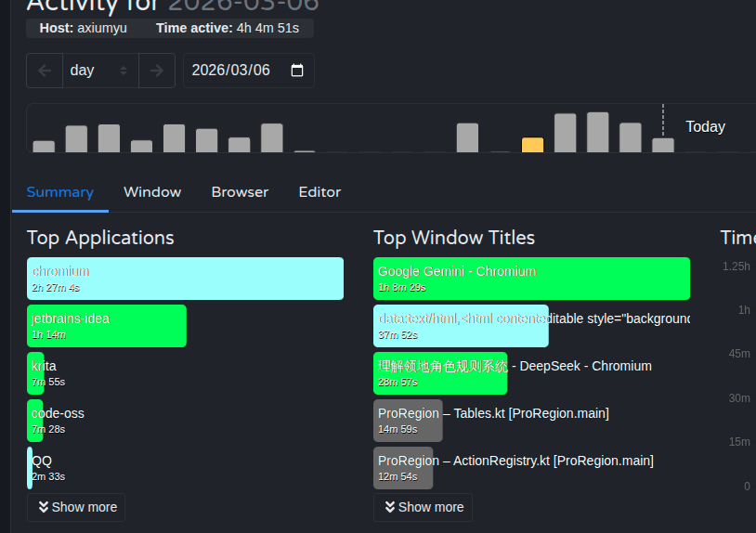Image resolution: width=756 pixels, height=533 pixels.
Task: Expand Show more under Top Applications
Action: click(x=76, y=507)
